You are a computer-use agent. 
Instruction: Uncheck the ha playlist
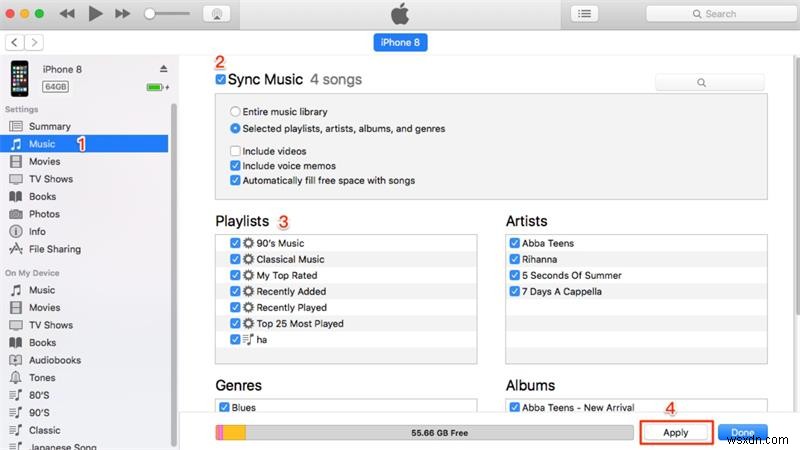click(x=235, y=339)
